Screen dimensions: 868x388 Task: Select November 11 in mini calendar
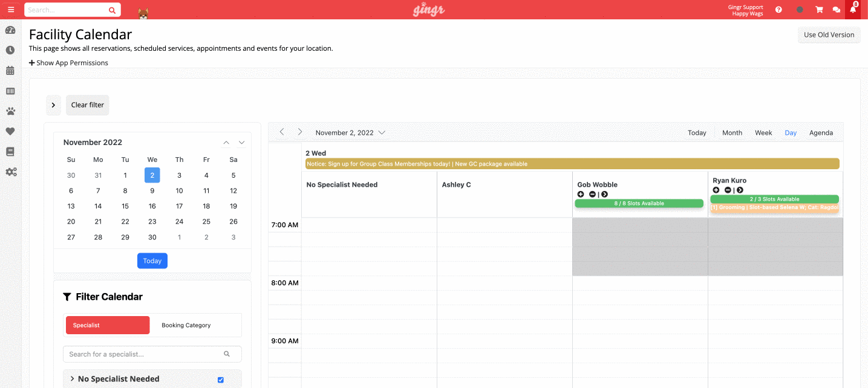click(206, 191)
